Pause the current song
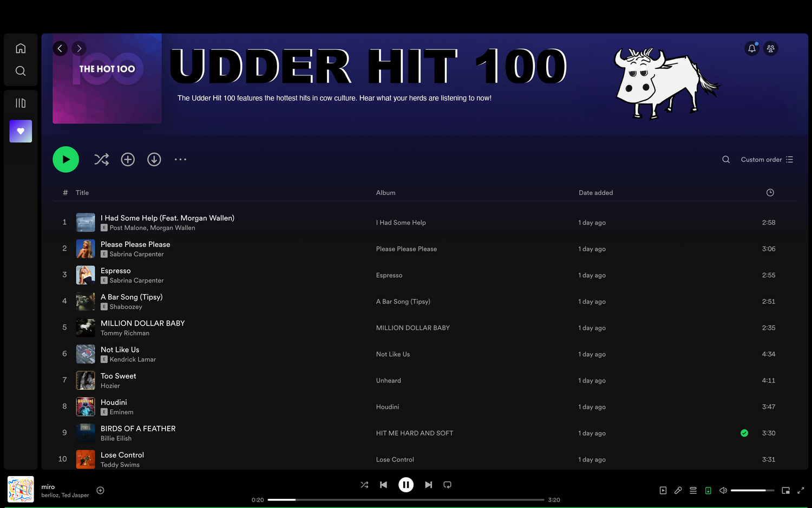 click(x=406, y=485)
